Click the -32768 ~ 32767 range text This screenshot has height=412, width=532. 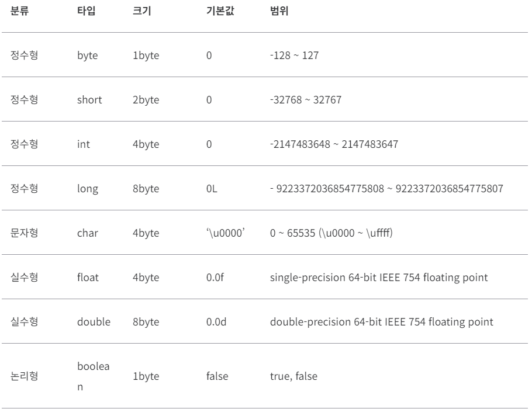[306, 100]
